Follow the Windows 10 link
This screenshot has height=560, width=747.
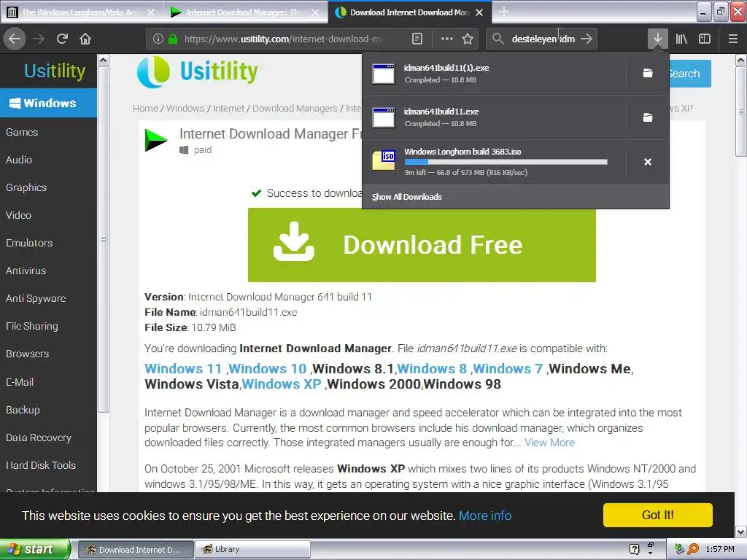[x=267, y=368]
